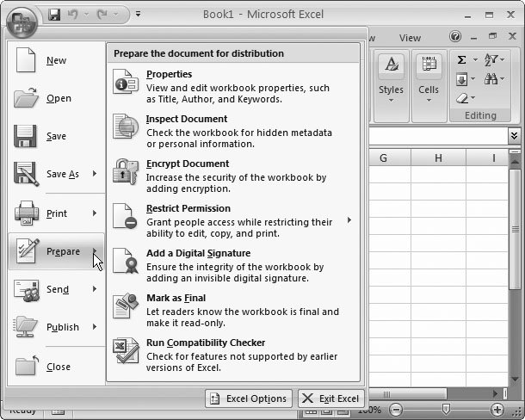Click the Save icon in Quick Access Toolbar
The width and height of the screenshot is (525, 420).
tap(55, 15)
